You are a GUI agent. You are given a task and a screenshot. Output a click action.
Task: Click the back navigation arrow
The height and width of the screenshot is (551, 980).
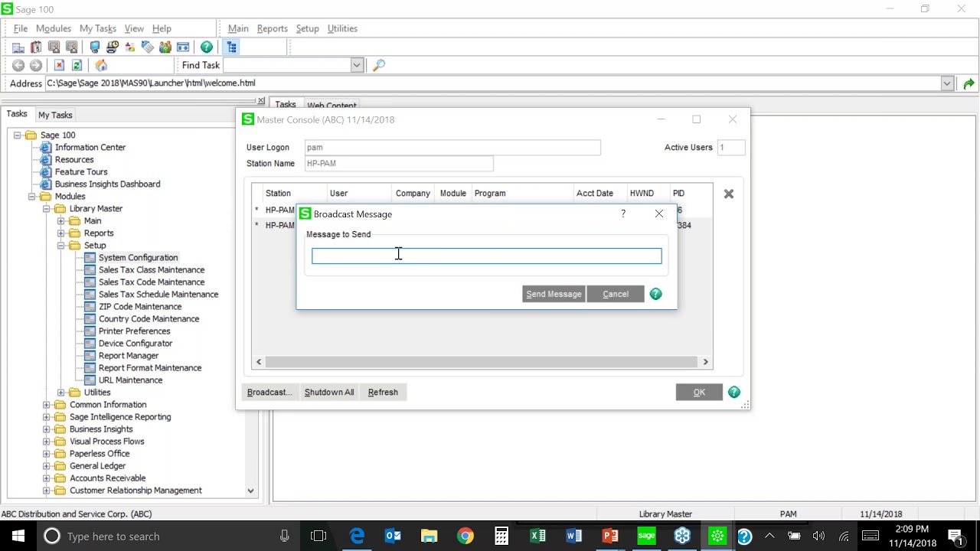point(18,66)
